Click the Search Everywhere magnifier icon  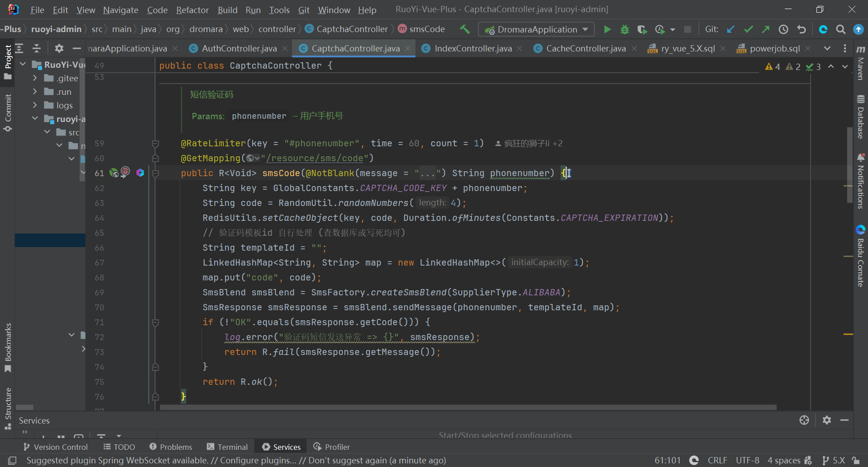point(841,29)
